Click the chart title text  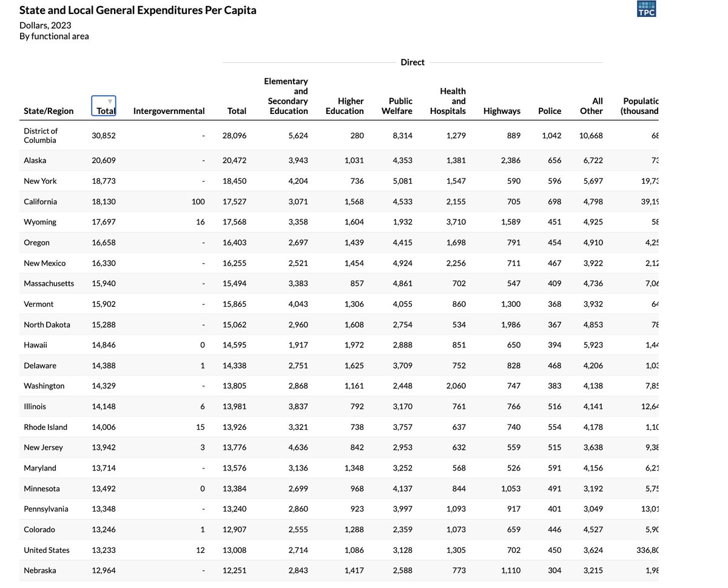(x=138, y=10)
